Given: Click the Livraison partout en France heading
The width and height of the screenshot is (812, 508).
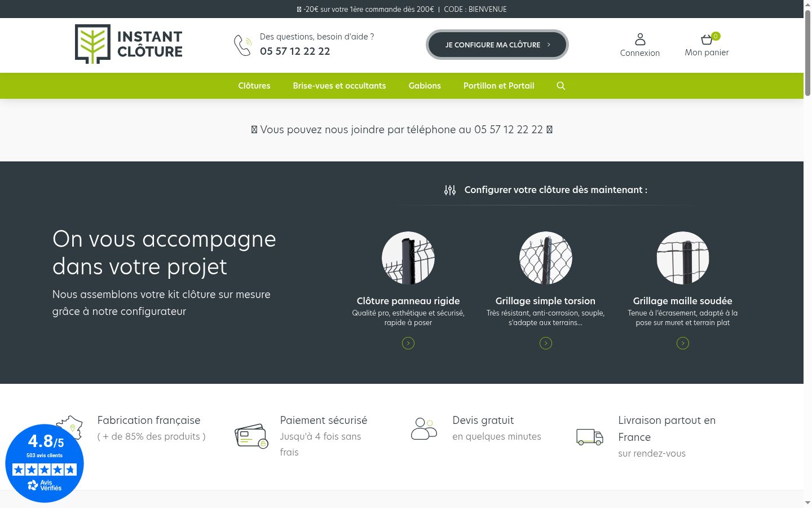Looking at the screenshot, I should pyautogui.click(x=667, y=429).
